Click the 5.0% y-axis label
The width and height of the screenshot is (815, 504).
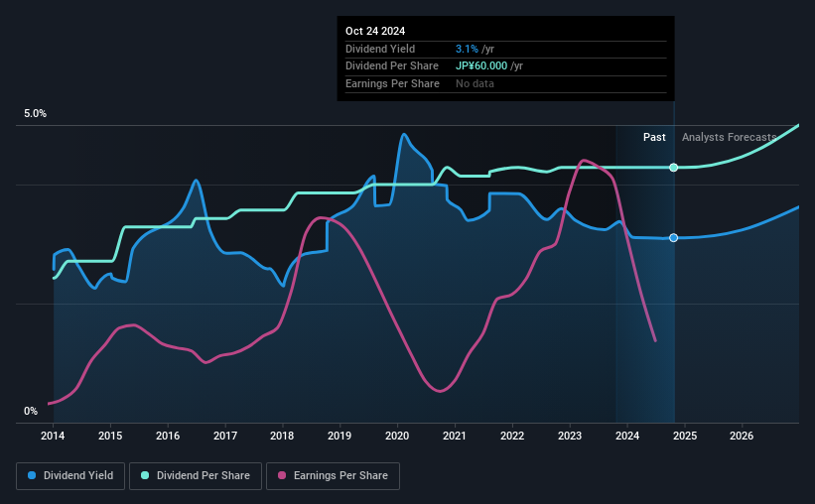pos(35,114)
